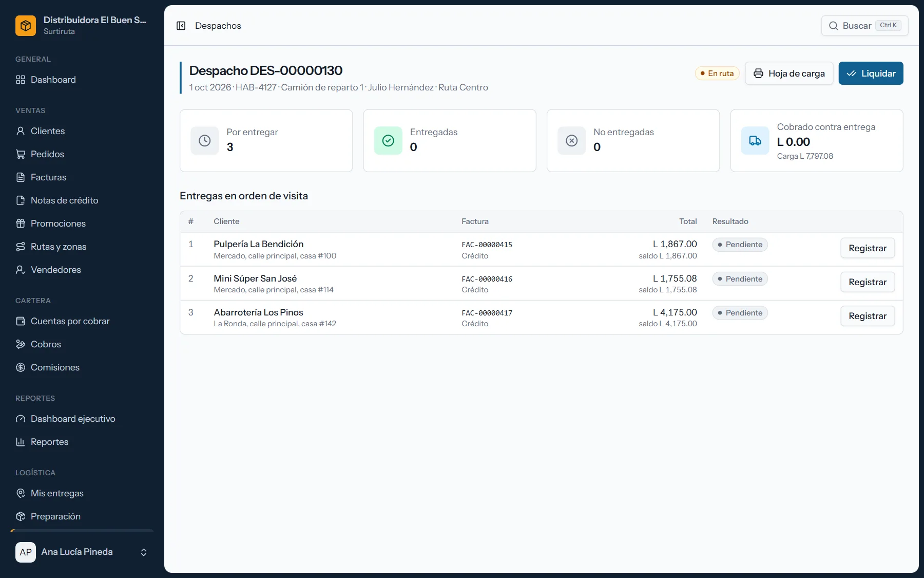
Task: Open Facturas in the sidebar
Action: [82, 177]
